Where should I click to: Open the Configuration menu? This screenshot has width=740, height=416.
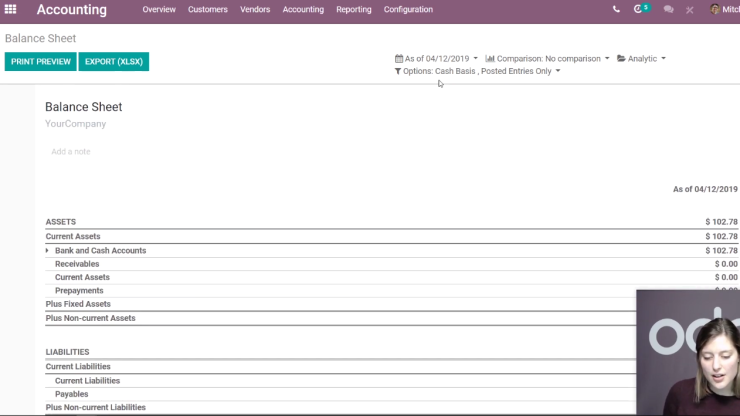click(408, 9)
